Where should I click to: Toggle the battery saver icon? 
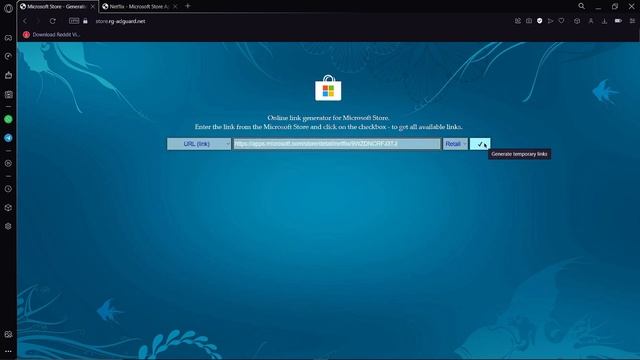[618, 21]
